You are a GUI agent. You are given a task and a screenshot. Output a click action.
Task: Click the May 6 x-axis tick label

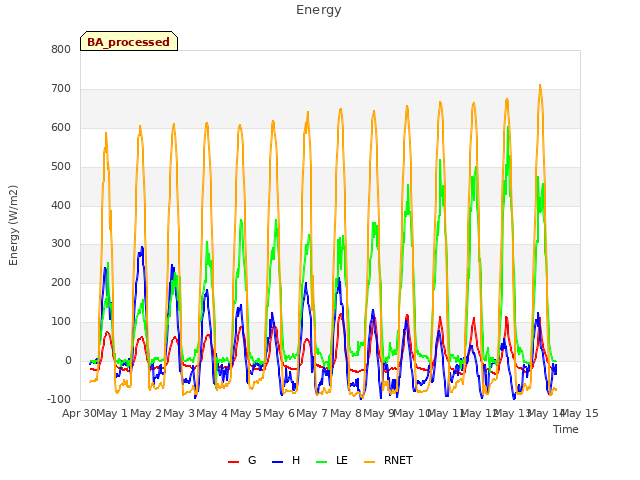coord(279,413)
